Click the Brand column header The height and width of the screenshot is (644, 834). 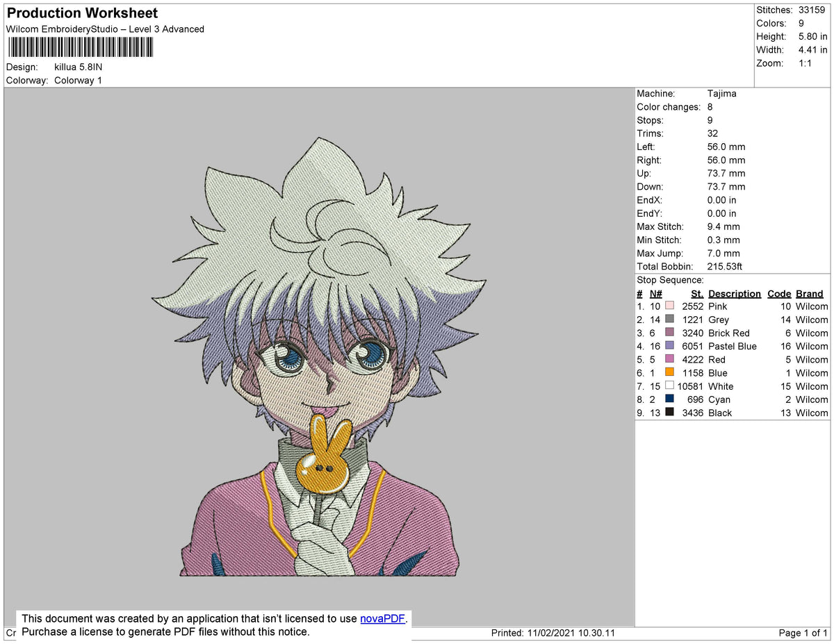click(809, 293)
